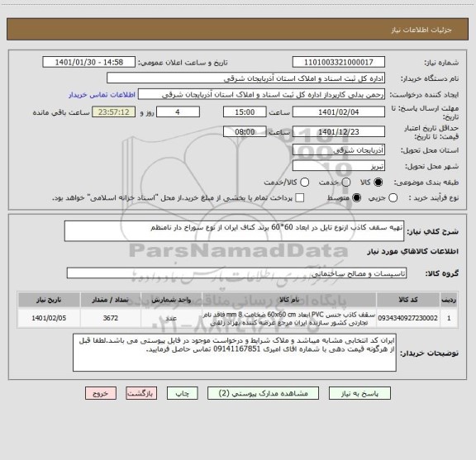This screenshot has height=460, width=476.
Task: Click the deadline time field 15:00
Action: (245, 112)
